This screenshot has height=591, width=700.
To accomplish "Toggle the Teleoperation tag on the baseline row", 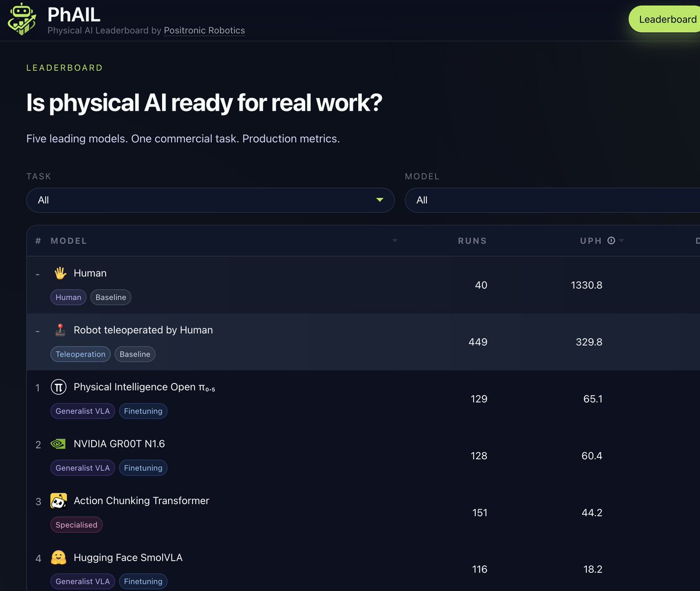I will (80, 354).
